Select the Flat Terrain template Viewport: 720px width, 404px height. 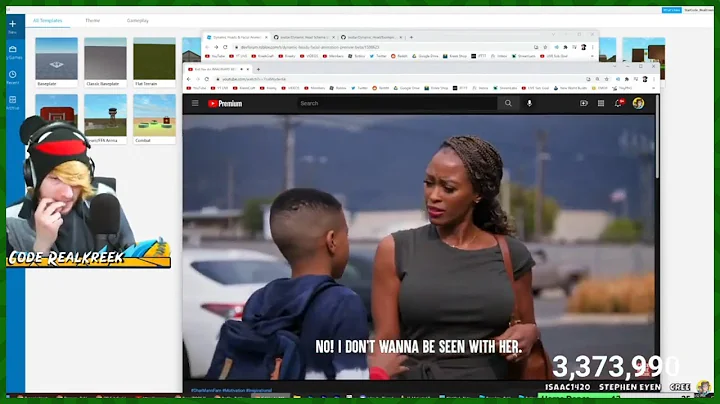click(x=154, y=62)
